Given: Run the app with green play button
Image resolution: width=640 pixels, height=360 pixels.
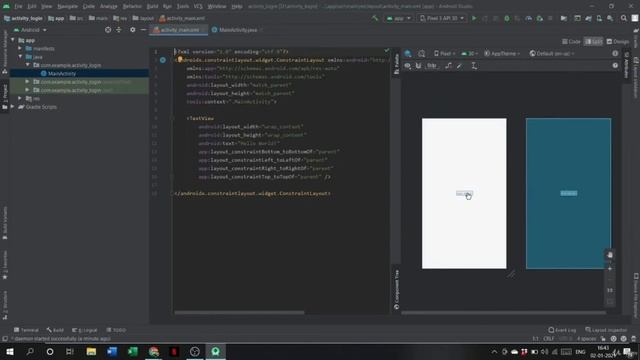Looking at the screenshot, I should (x=474, y=18).
